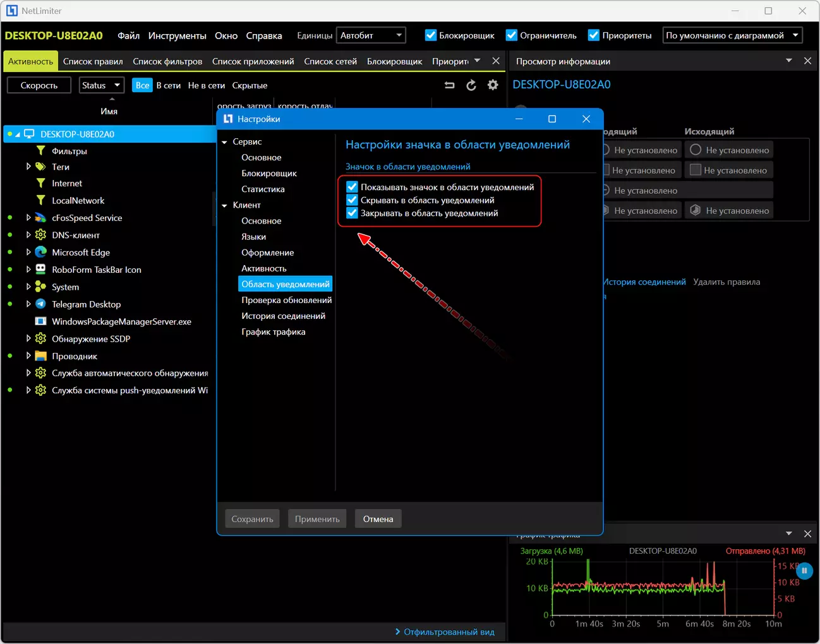
Task: Switch to the Список правил tab
Action: (x=93, y=61)
